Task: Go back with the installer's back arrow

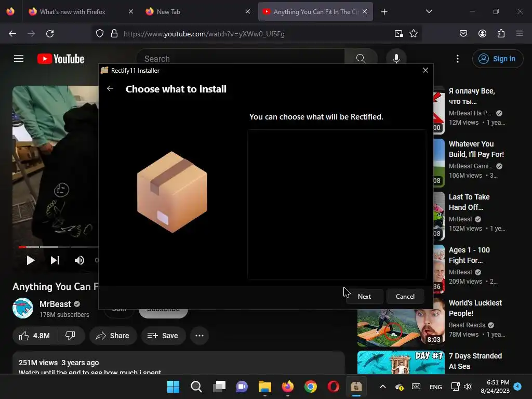Action: (110, 88)
